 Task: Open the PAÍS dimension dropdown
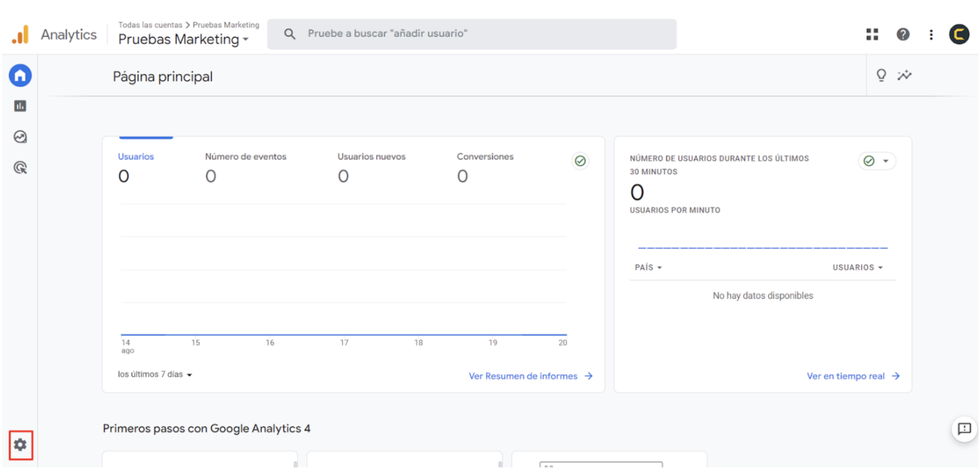(648, 268)
